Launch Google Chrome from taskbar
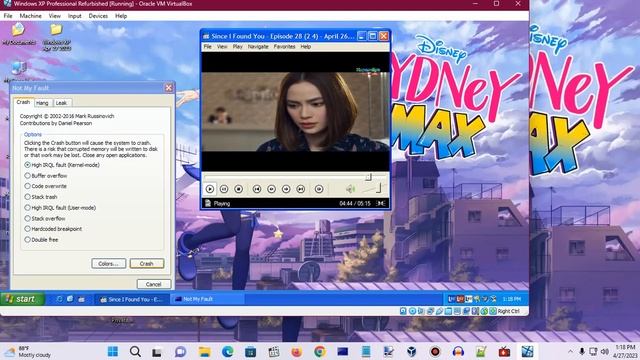Image resolution: width=640 pixels, height=360 pixels. pyautogui.click(x=320, y=351)
